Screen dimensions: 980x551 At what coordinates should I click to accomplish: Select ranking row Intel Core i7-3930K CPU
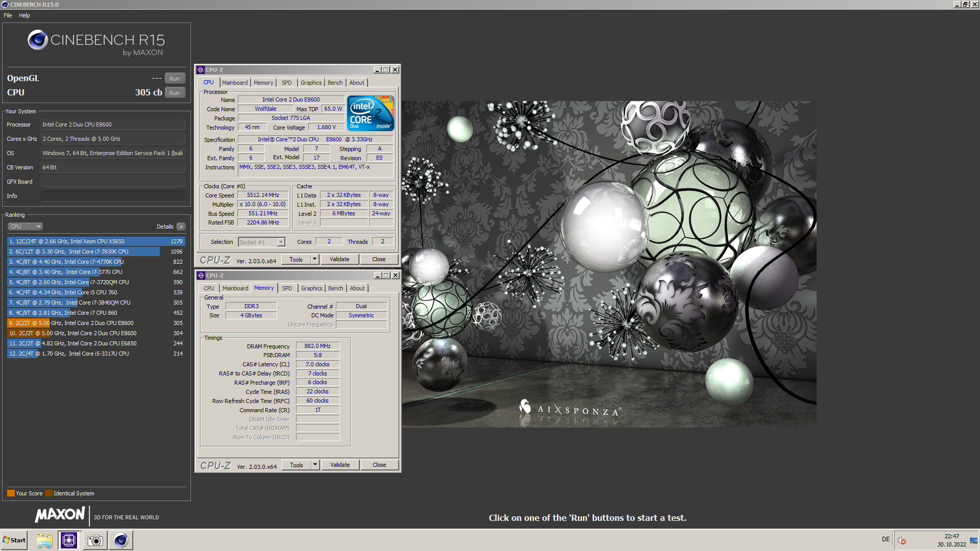tap(96, 252)
